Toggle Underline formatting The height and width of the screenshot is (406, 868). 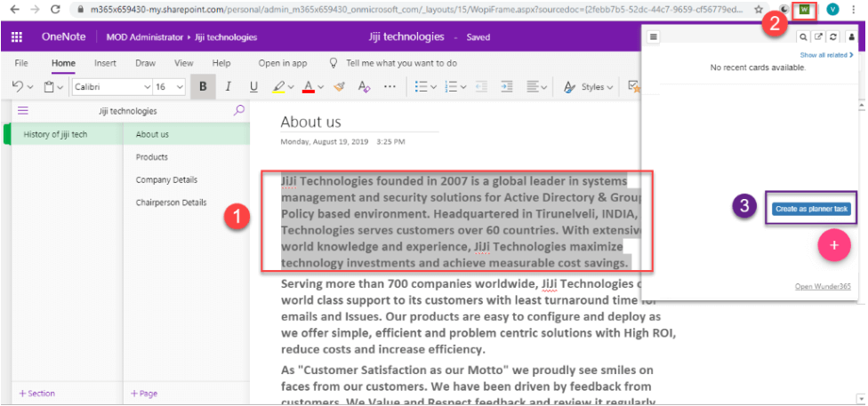pos(253,87)
